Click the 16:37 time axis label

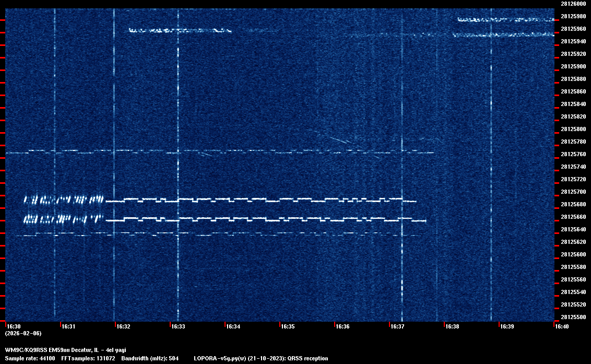pyautogui.click(x=397, y=326)
